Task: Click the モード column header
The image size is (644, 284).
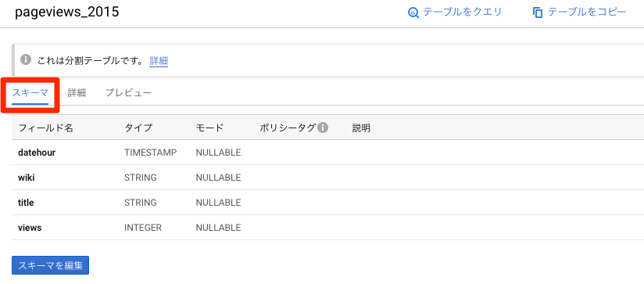Action: pyautogui.click(x=209, y=128)
